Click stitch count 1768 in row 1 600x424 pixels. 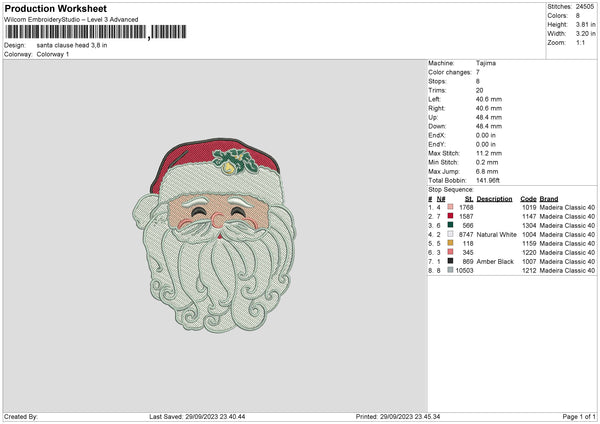[466, 207]
